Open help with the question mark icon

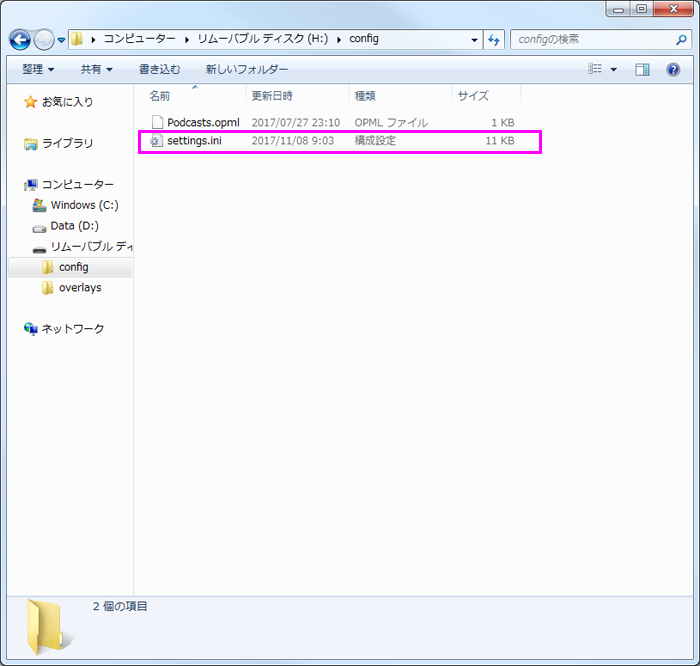(673, 69)
